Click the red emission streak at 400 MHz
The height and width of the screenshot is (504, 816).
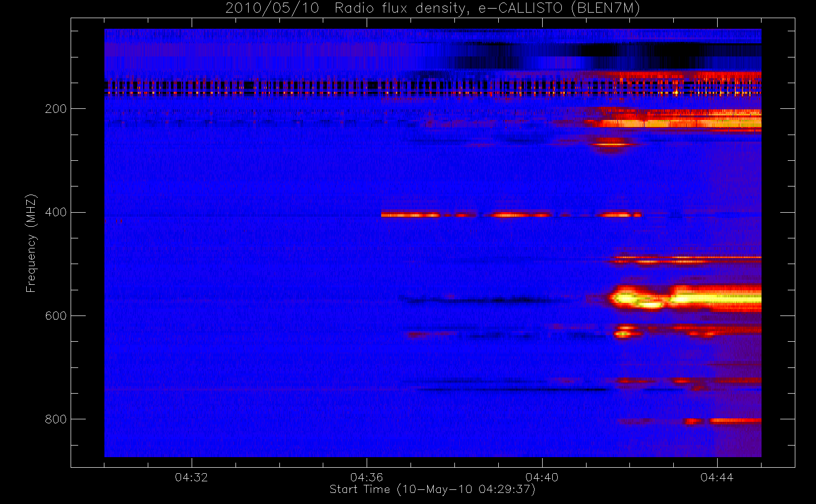511,215
